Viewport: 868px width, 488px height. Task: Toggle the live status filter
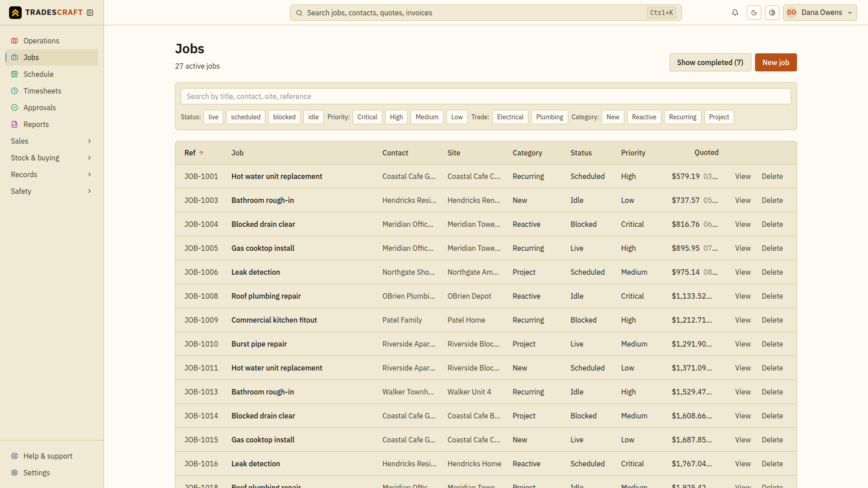click(x=213, y=117)
